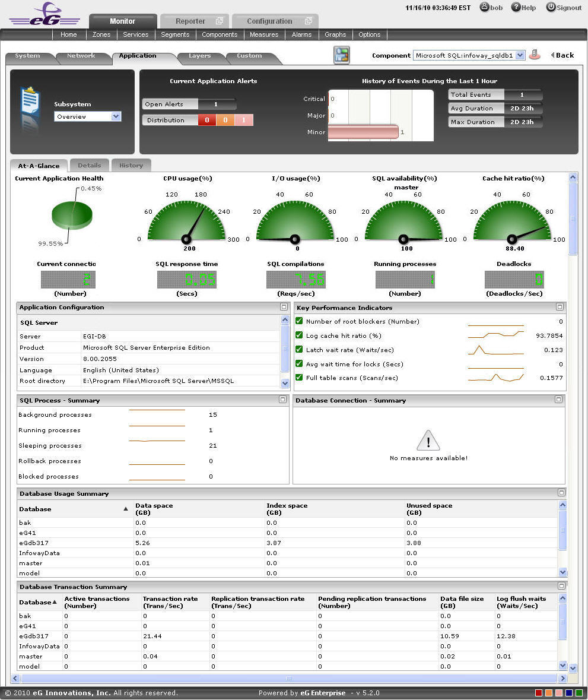Screen dimensions: 588x700
Task: Click the red alarm icon next to component dropdown
Action: click(x=535, y=55)
